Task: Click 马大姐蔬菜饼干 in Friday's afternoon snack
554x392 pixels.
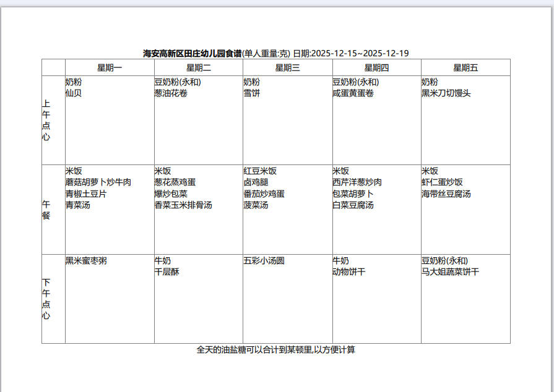Action: (450, 273)
